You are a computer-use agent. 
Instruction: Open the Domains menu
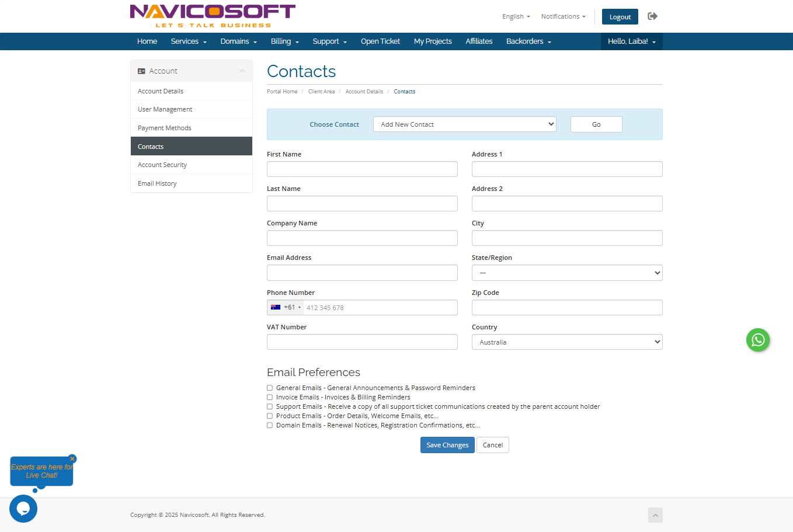click(x=238, y=41)
